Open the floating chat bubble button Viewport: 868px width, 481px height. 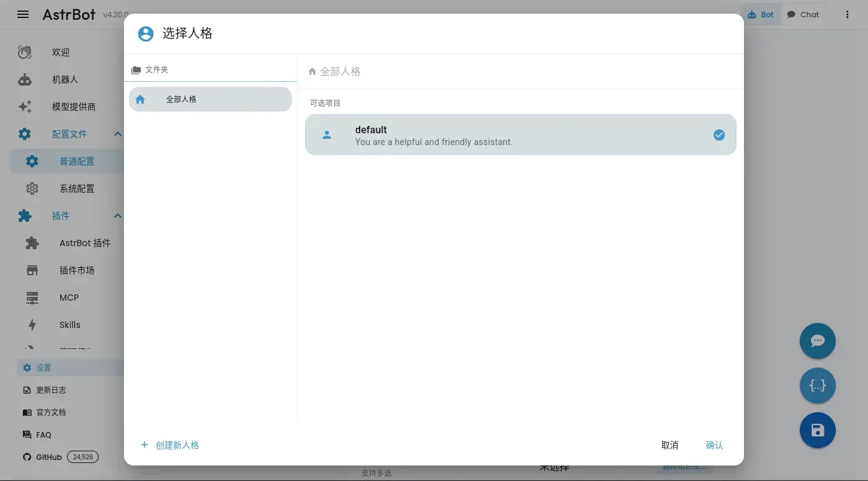pos(817,341)
